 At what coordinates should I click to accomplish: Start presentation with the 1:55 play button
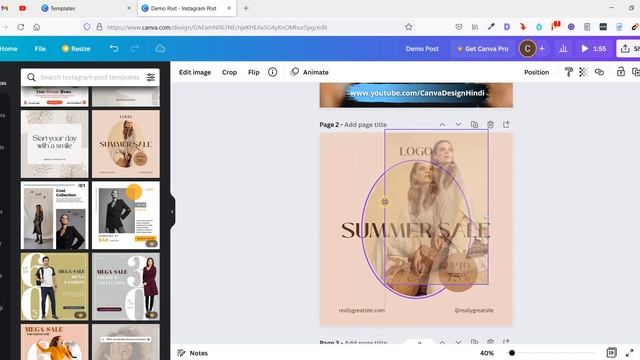pyautogui.click(x=593, y=49)
